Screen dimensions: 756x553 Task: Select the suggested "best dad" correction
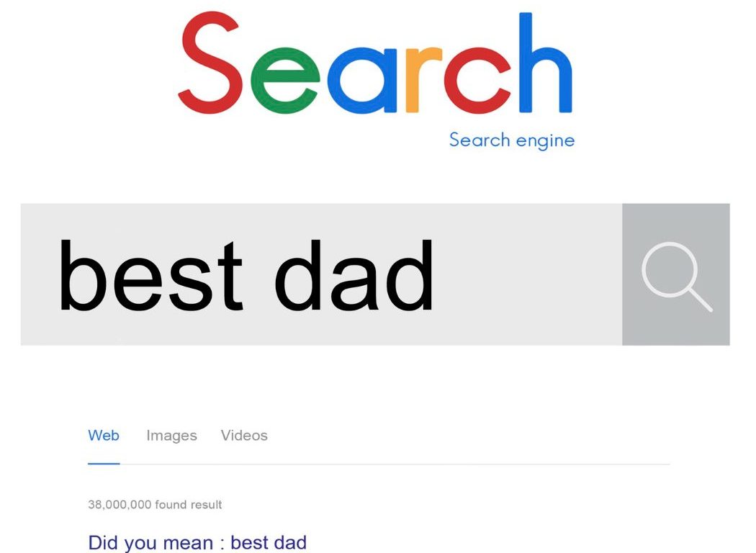pos(269,542)
